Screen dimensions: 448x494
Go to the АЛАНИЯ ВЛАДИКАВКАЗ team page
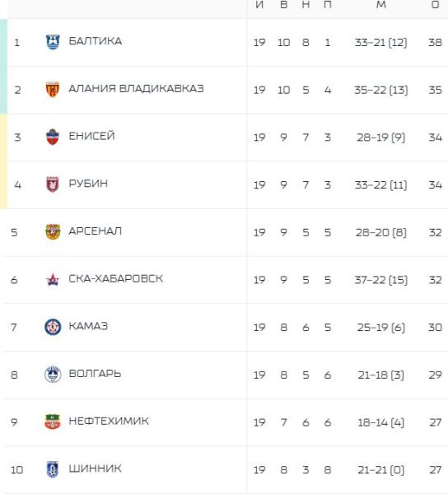136,89
